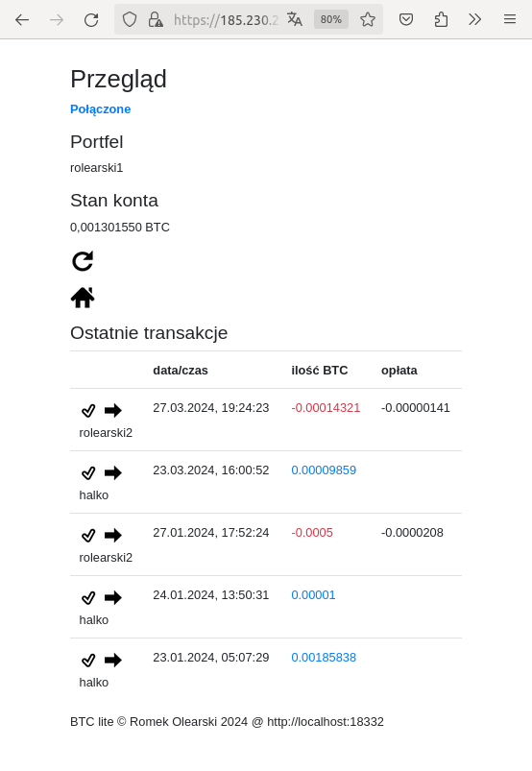Click the Połączone connection link
This screenshot has width=532, height=771.
point(100,109)
